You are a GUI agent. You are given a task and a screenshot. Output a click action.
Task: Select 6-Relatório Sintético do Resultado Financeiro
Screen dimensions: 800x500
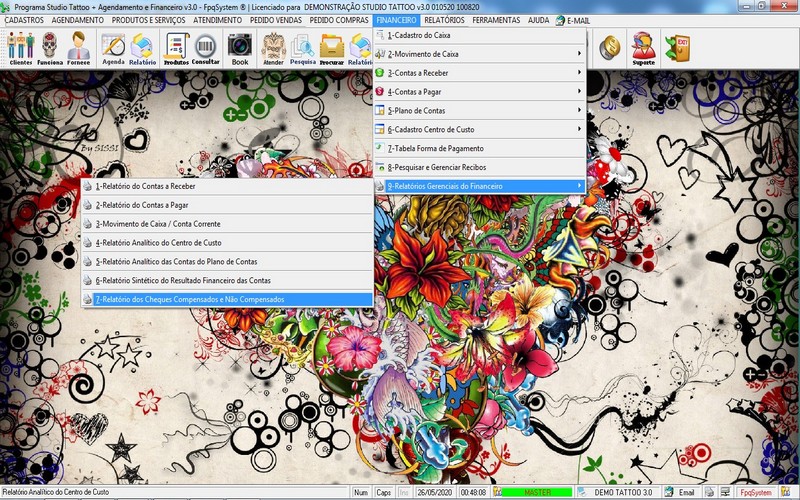tap(228, 281)
